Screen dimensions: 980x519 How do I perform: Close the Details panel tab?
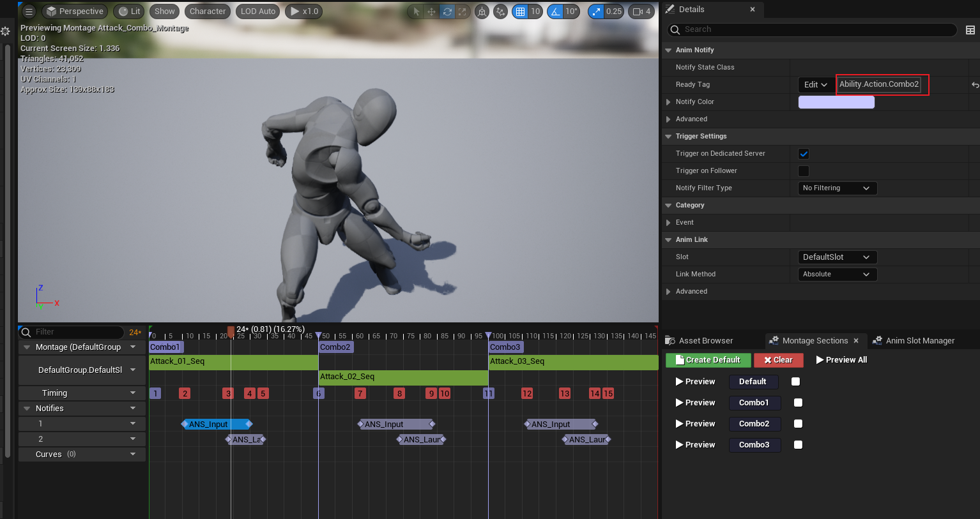coord(753,10)
